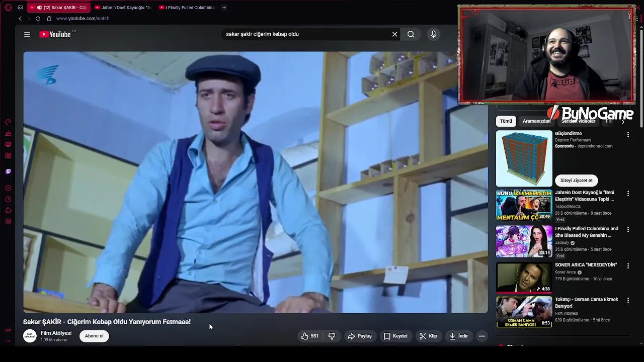Clear the YouTube search text
Viewport: 644px width, 362px height.
395,34
